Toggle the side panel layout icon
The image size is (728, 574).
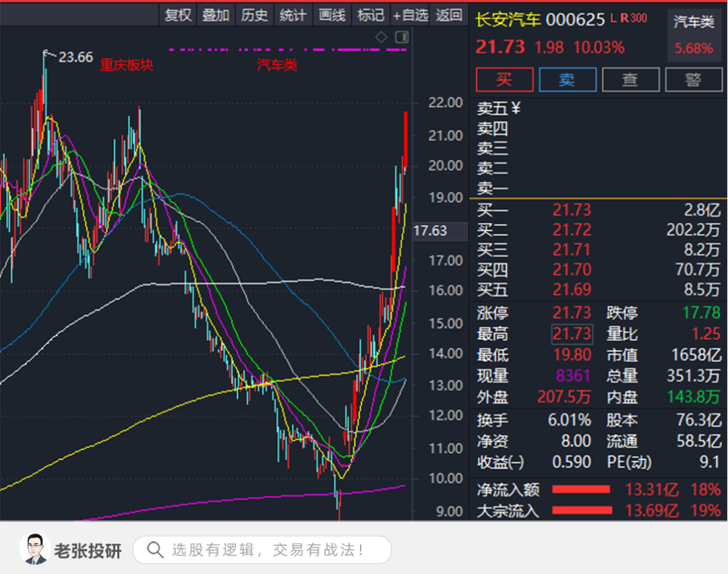pyautogui.click(x=402, y=36)
